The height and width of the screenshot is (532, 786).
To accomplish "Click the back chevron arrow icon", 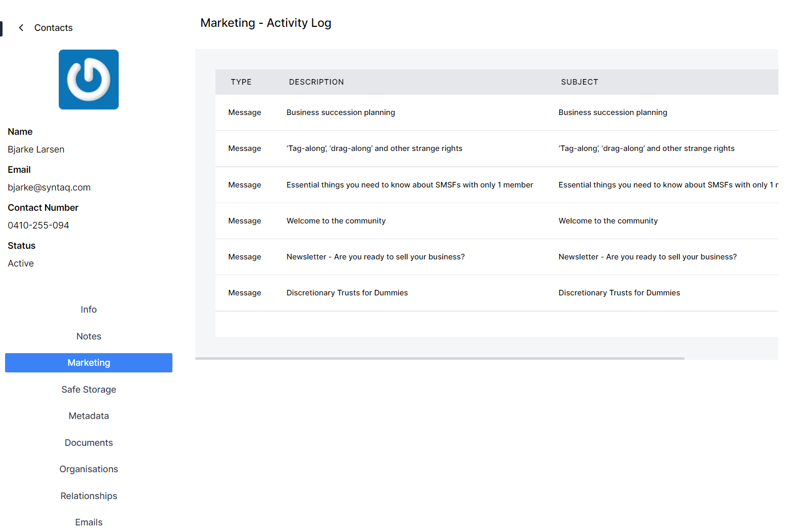I will [21, 28].
